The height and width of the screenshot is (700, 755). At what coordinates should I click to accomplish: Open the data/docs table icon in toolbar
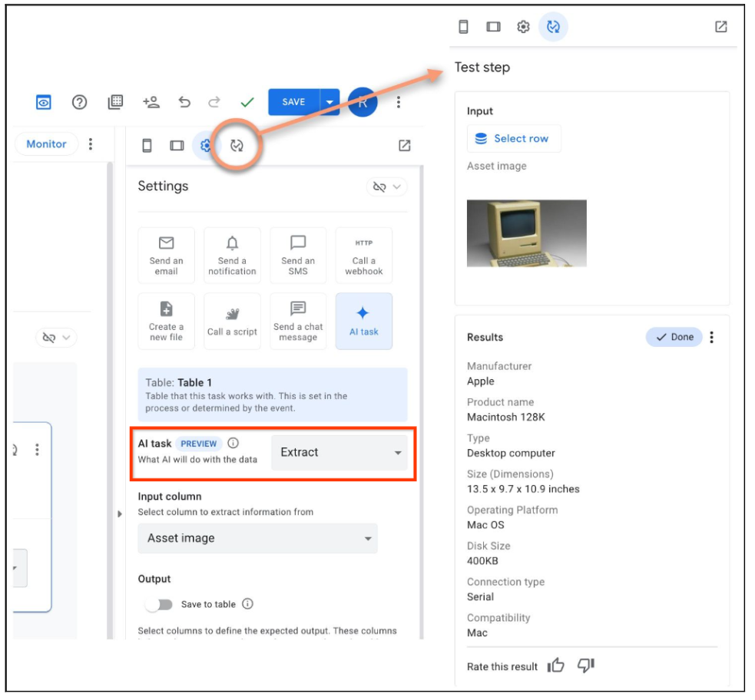pos(115,102)
